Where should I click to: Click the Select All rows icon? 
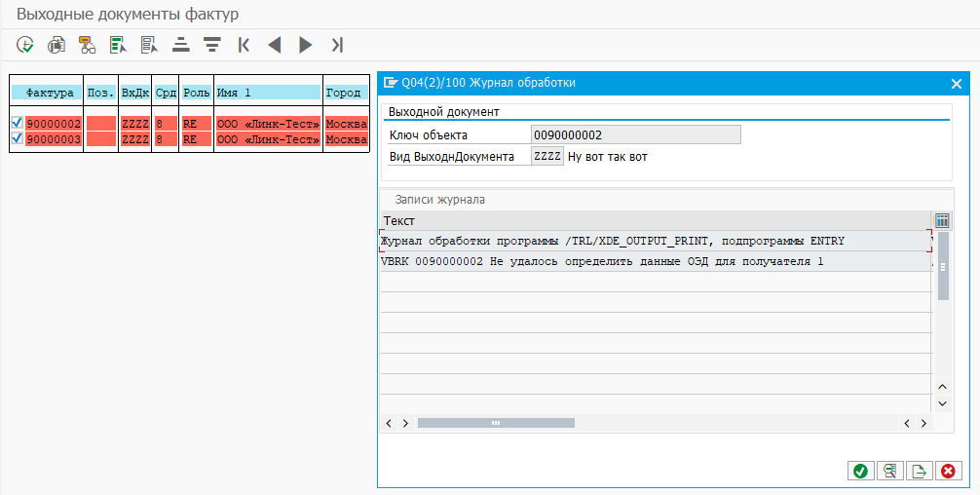point(118,44)
